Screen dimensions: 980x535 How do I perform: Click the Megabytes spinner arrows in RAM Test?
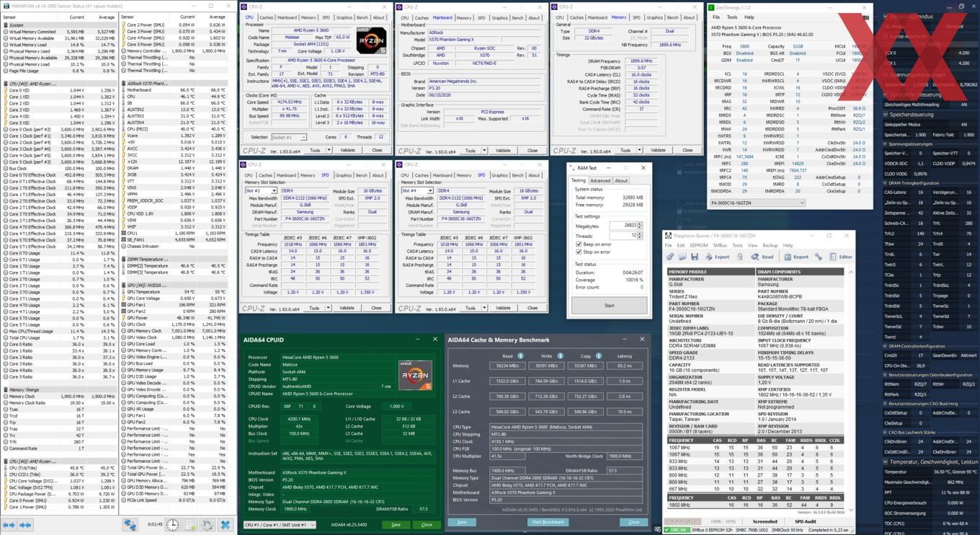(641, 226)
